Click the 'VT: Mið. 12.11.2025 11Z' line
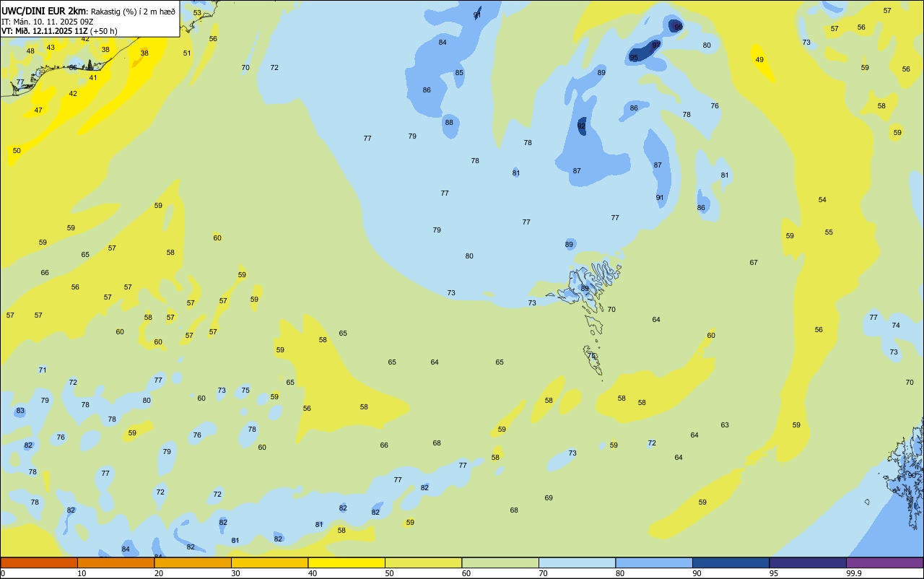 (x=45, y=31)
